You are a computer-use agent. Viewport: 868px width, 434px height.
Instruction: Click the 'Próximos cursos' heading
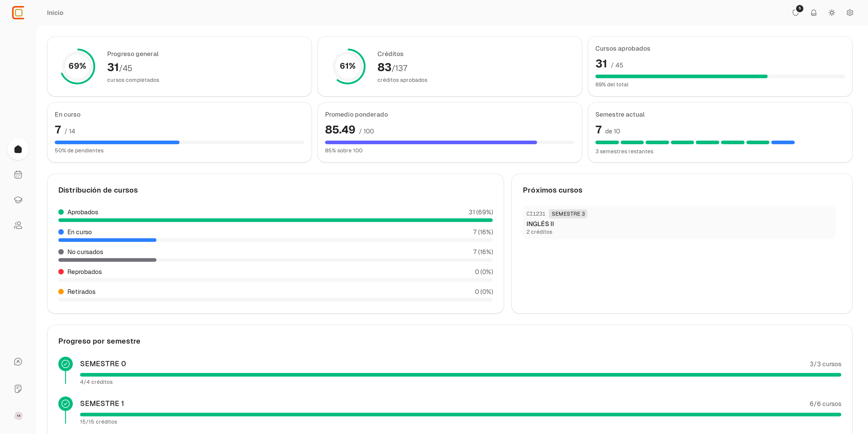click(x=552, y=190)
